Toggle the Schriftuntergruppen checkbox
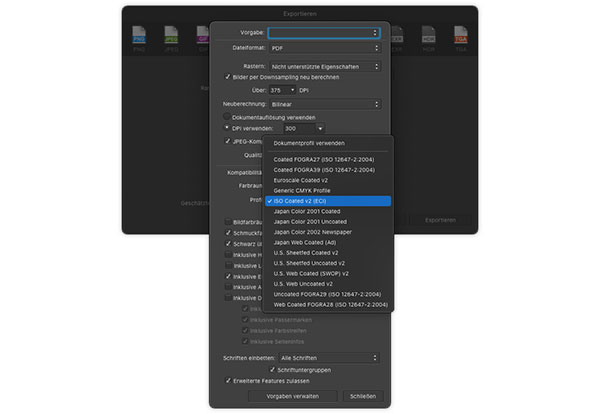600x414 pixels. coord(272,370)
